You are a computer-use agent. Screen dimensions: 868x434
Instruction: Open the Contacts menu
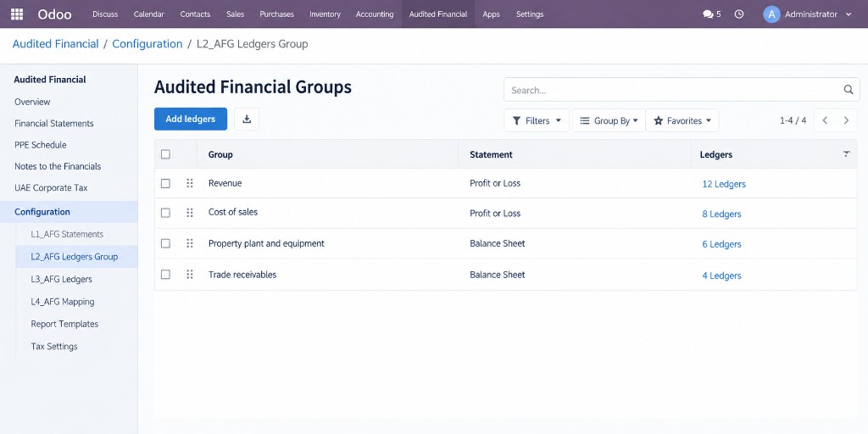coord(196,14)
